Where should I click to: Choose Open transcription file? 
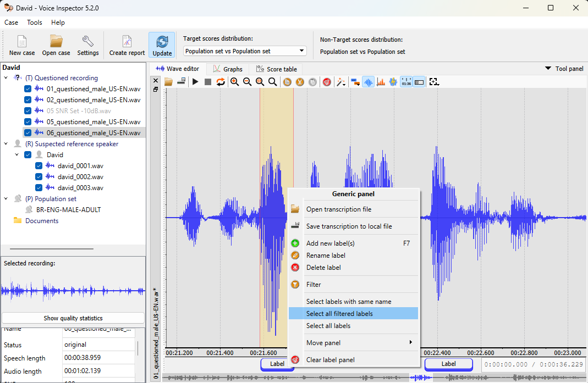[x=353, y=209]
